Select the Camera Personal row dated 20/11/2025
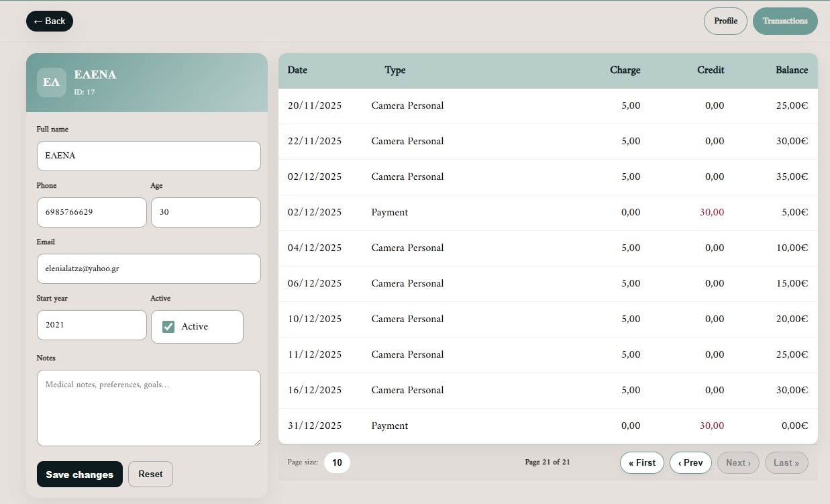The image size is (830, 504). tap(548, 105)
